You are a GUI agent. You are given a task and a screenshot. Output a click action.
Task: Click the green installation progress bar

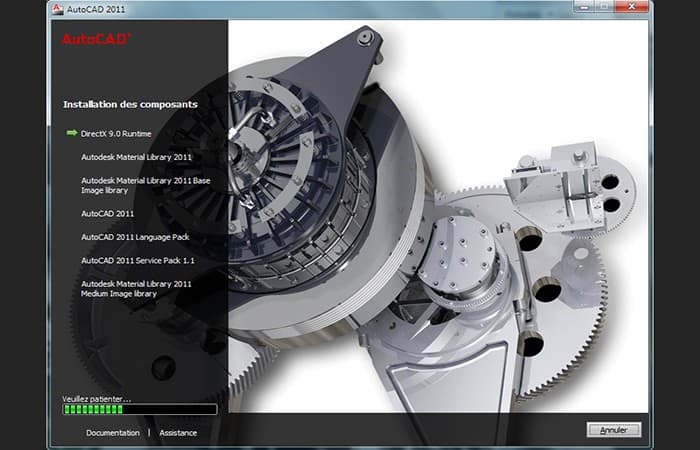coord(140,409)
